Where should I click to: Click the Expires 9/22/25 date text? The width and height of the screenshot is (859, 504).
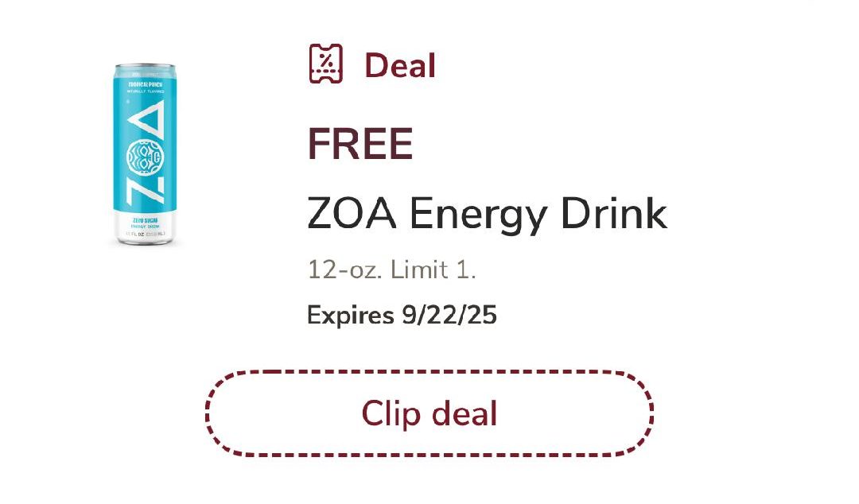(402, 316)
